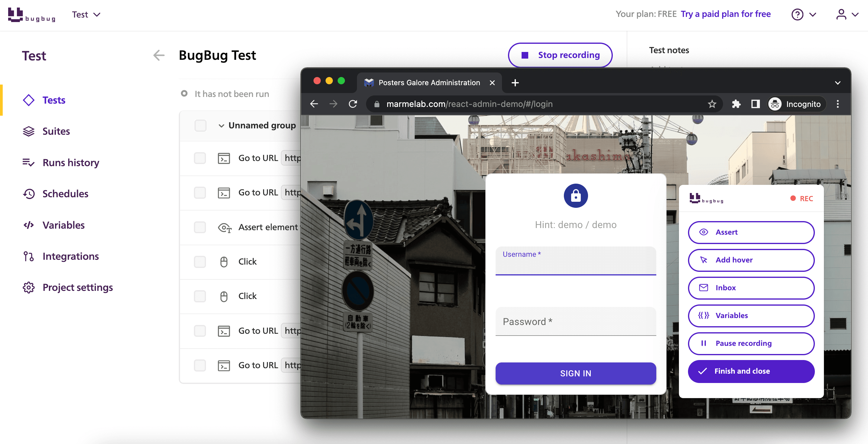The width and height of the screenshot is (868, 444).
Task: Check the last Go to URL step
Action: point(200,365)
